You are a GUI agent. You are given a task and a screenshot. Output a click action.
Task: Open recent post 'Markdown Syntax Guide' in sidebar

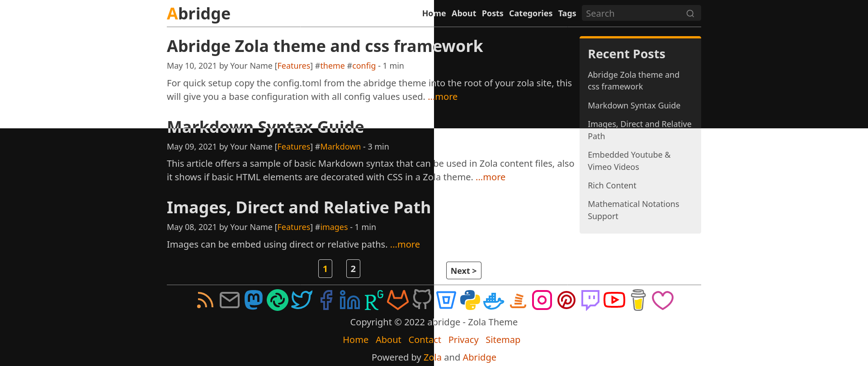(634, 106)
